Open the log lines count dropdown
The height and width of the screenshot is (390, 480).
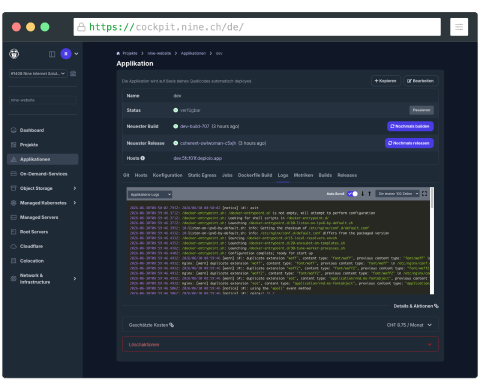(x=397, y=194)
